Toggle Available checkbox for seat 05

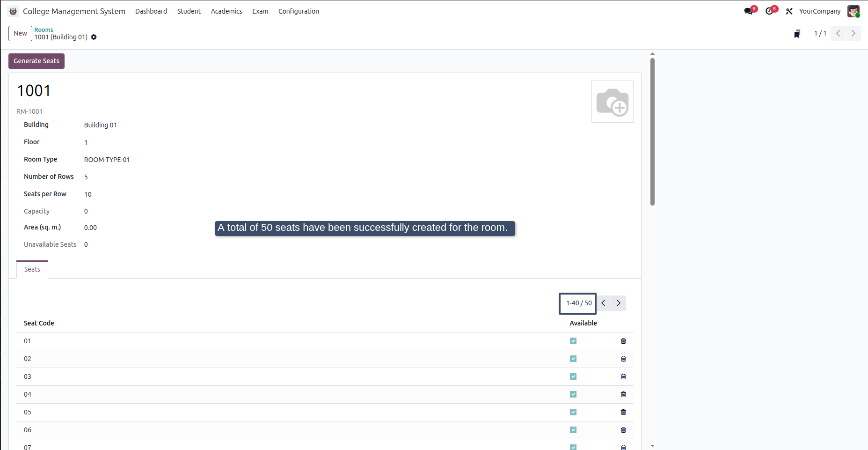573,412
